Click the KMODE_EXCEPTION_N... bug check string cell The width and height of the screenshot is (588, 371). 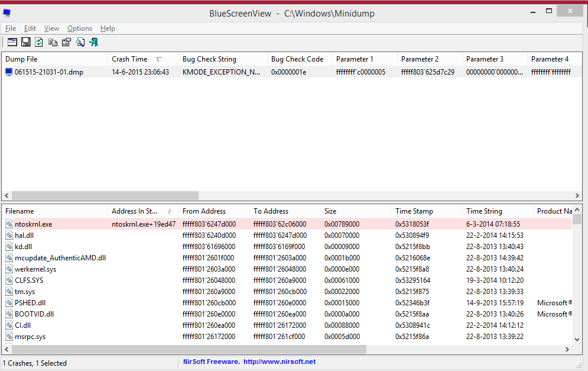[x=221, y=72]
